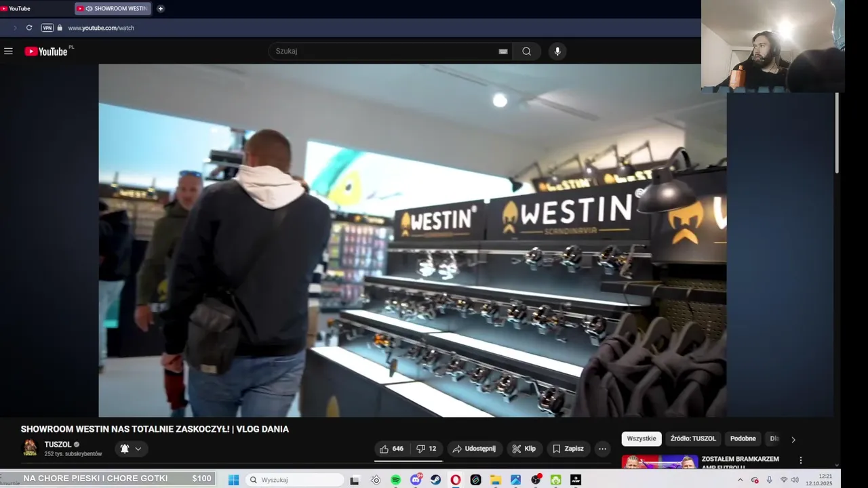Pause the Westin showroom video player
This screenshot has width=868, height=488.
pyautogui.click(x=412, y=240)
